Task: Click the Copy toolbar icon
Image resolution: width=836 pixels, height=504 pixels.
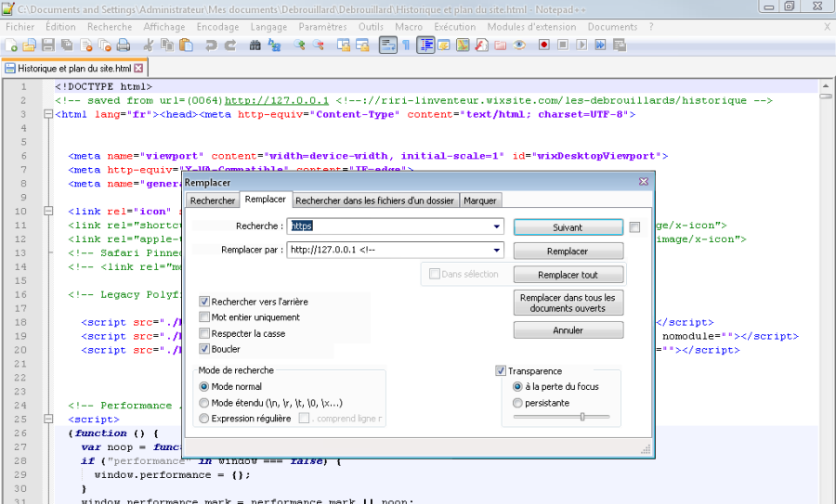Action: 167,45
